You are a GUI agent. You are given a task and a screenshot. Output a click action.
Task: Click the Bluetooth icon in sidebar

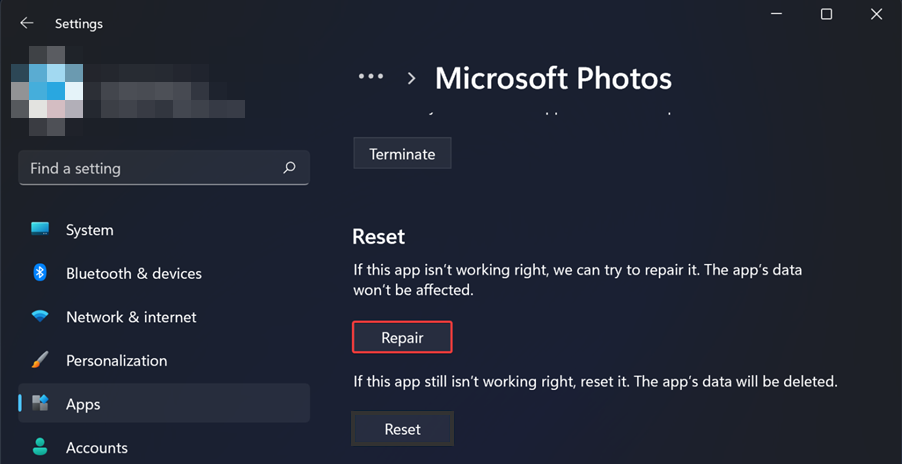tap(40, 273)
